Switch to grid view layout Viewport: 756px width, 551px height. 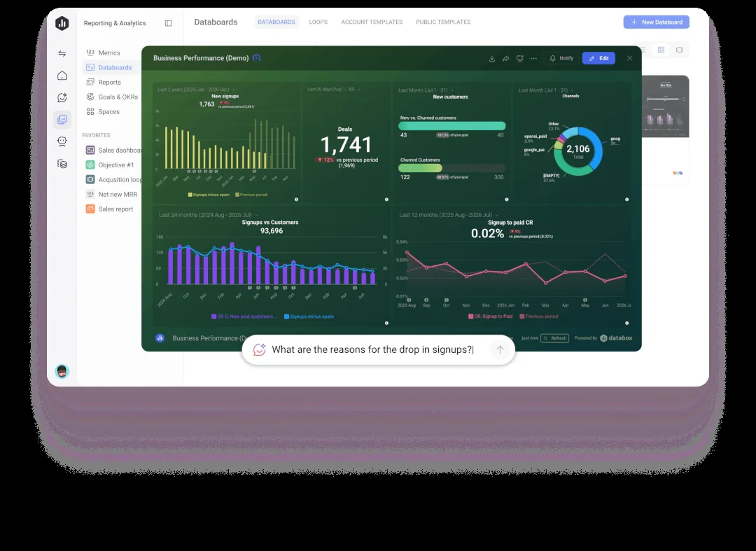coord(661,50)
